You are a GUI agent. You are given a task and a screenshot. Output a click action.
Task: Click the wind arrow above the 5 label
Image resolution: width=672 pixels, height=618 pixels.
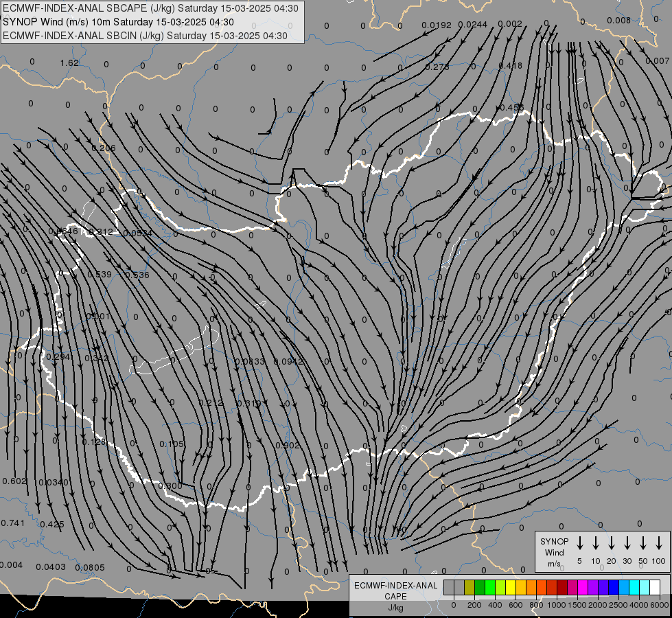tap(579, 542)
